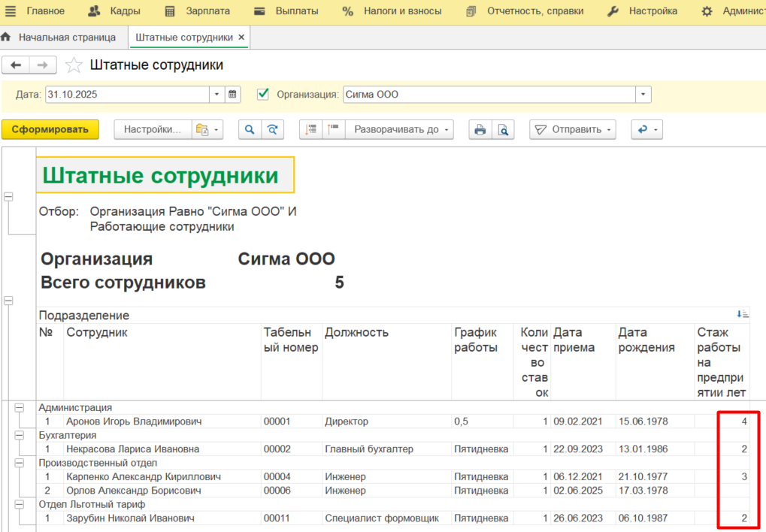Print the report with the printer icon
This screenshot has height=532, width=766.
point(480,130)
